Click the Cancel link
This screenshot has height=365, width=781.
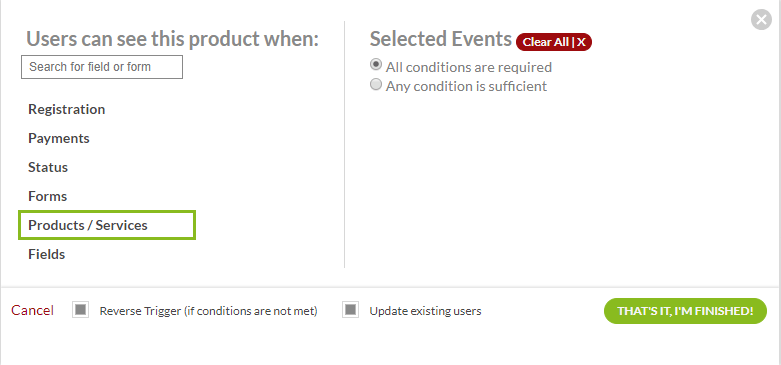point(32,310)
